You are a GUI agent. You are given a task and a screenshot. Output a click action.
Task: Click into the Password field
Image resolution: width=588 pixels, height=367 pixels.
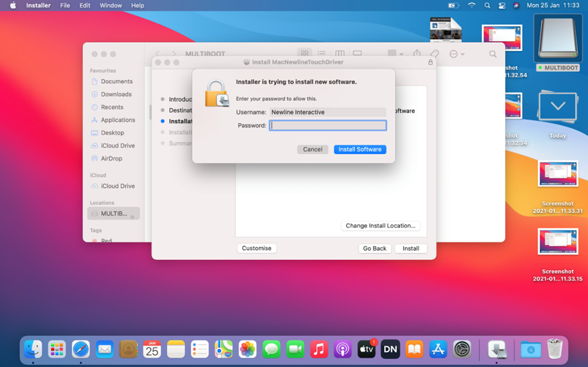pos(328,125)
